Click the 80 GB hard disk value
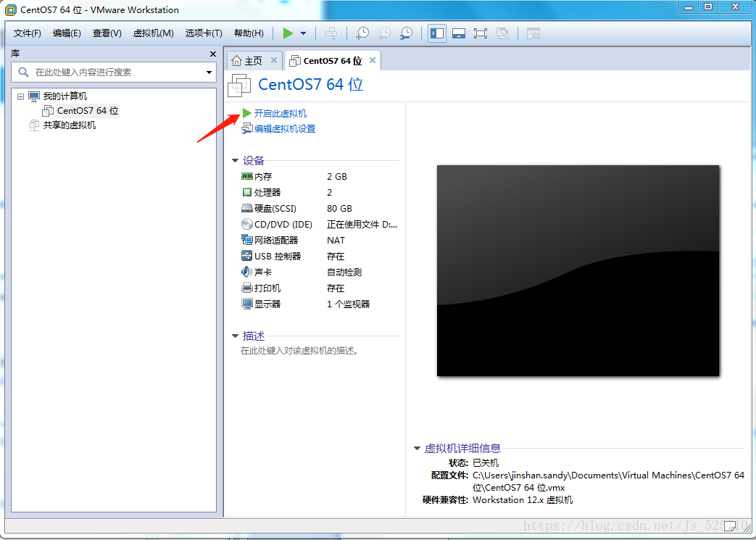Viewport: 756px width, 540px height. [339, 208]
